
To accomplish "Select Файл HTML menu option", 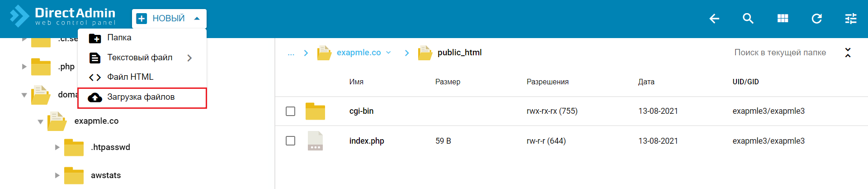I will tap(130, 77).
